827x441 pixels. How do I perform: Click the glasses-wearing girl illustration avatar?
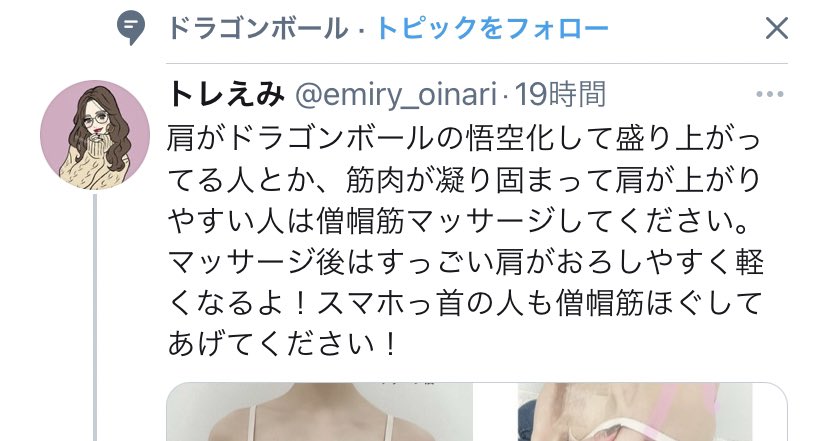95,135
